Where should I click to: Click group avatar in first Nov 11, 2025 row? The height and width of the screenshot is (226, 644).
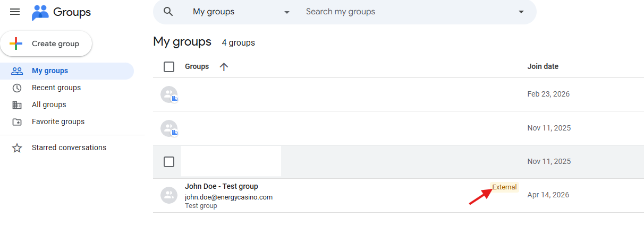point(169,128)
